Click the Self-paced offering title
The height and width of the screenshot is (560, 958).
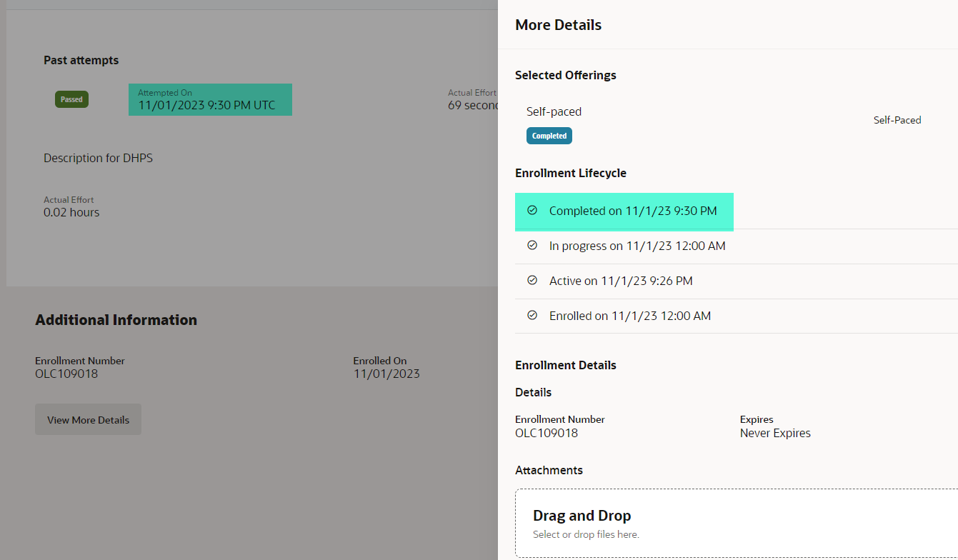pyautogui.click(x=554, y=111)
